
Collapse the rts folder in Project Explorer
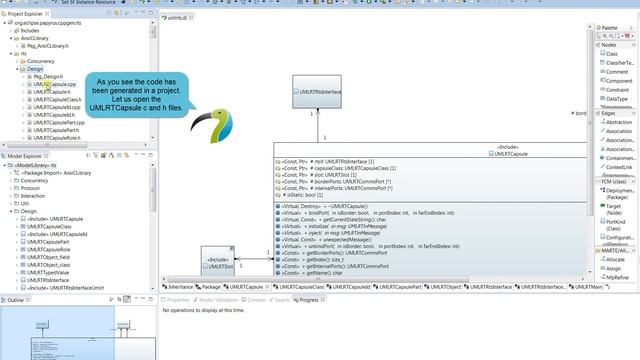point(11,53)
